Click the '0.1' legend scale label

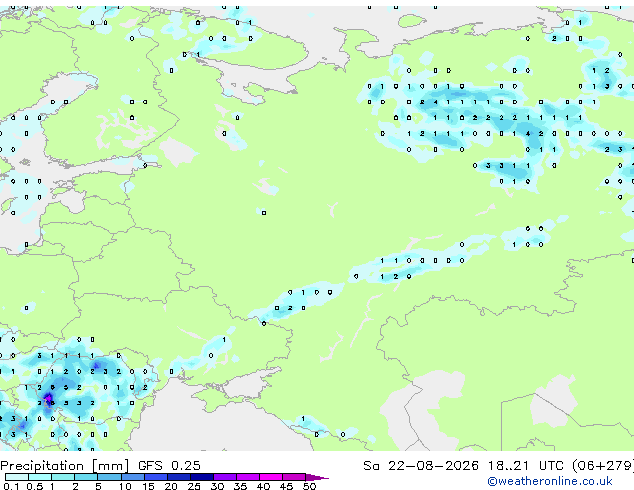11,486
